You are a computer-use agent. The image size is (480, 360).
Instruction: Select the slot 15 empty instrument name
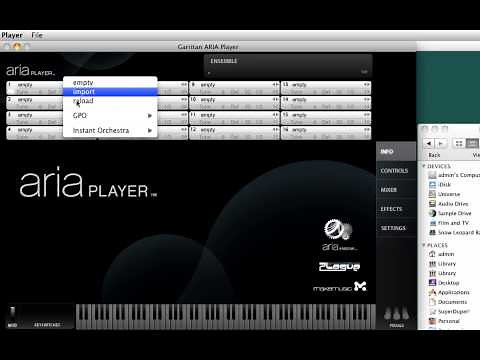299,115
